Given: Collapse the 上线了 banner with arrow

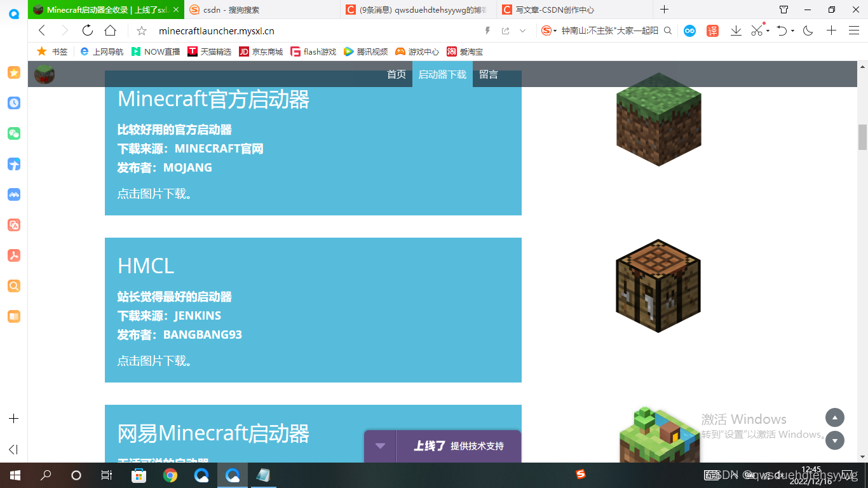Looking at the screenshot, I should (380, 446).
